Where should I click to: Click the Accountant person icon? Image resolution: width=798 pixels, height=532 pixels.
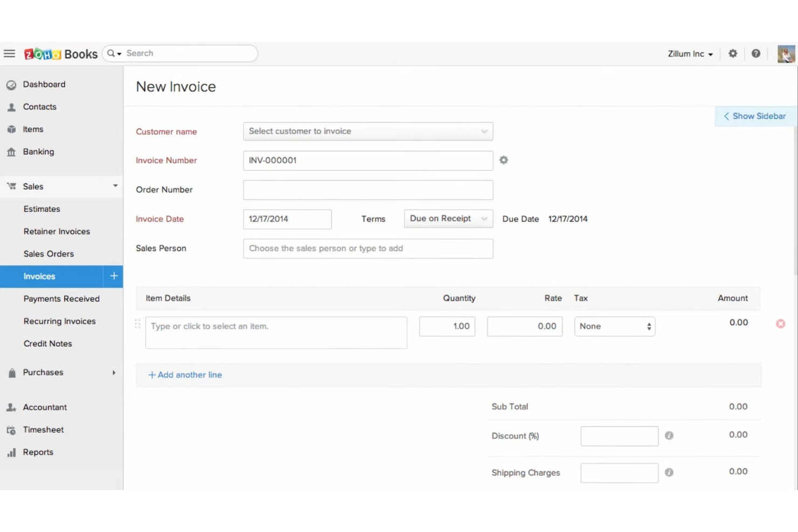coord(11,407)
